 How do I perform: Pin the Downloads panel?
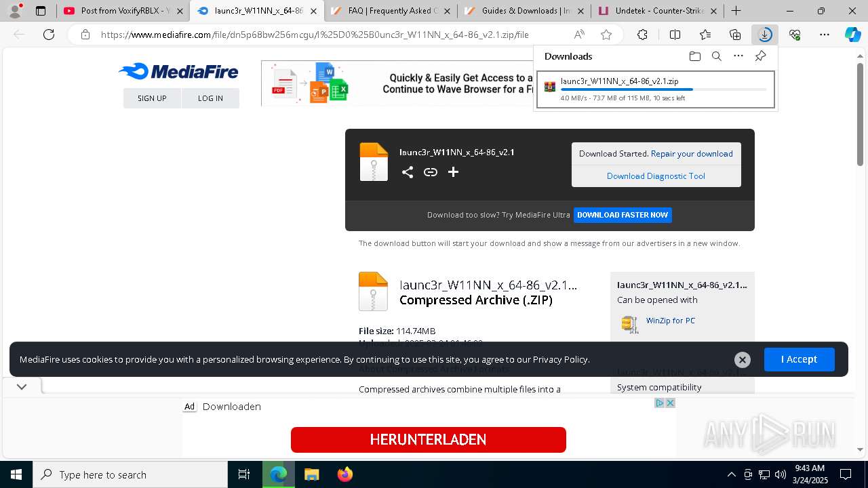(x=760, y=56)
